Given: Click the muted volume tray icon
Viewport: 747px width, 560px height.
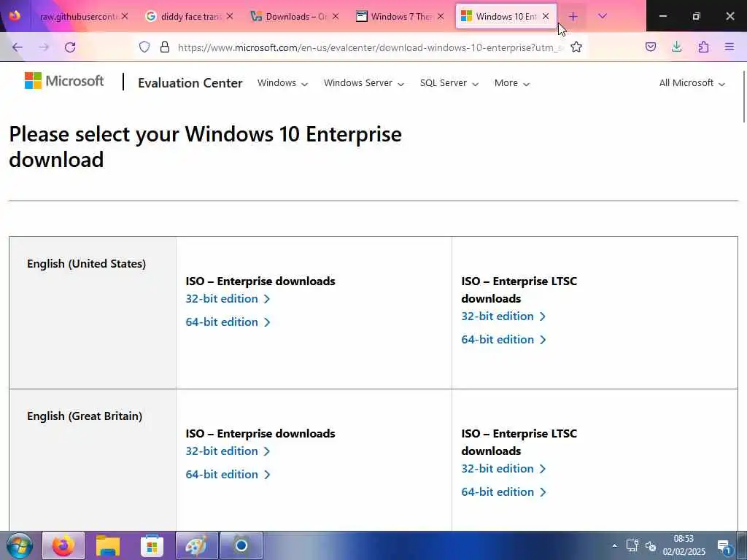Looking at the screenshot, I should click(651, 546).
